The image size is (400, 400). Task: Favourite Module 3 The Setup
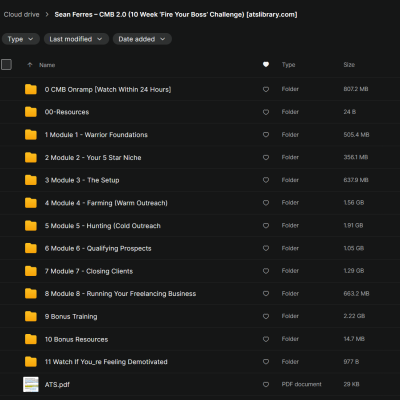(266, 180)
